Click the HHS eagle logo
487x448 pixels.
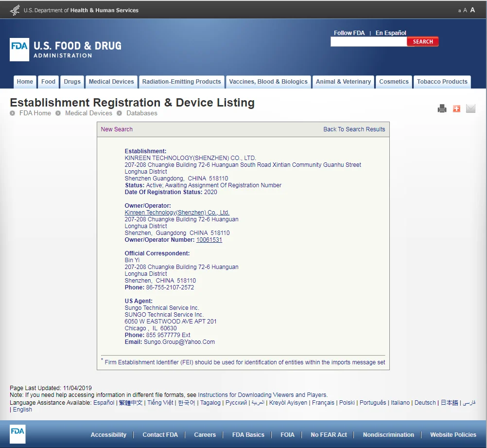[15, 10]
